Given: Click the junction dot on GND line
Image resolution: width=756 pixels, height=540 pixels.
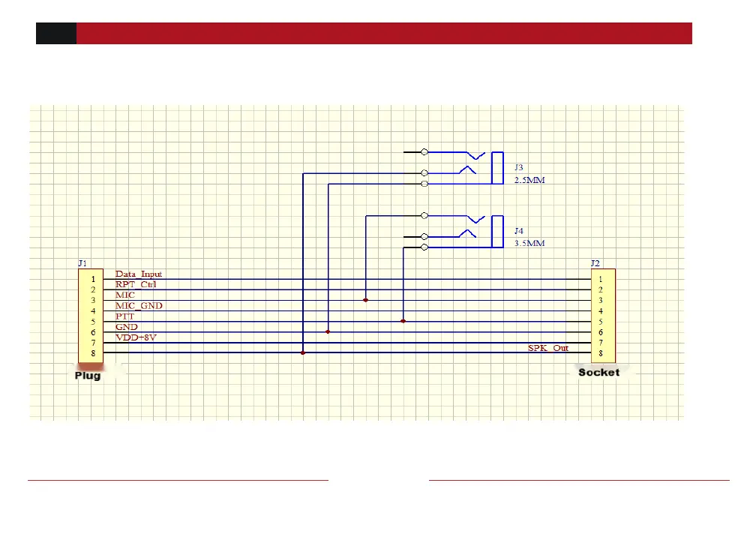Looking at the screenshot, I should click(328, 331).
